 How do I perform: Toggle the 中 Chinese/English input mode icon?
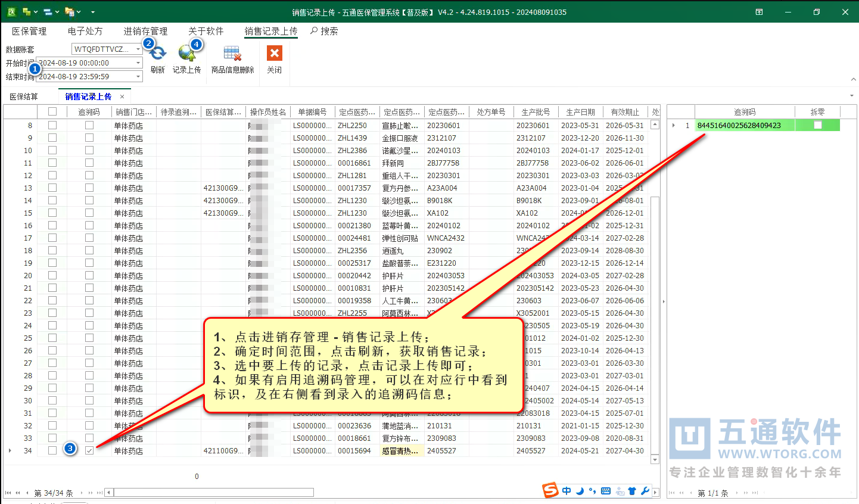click(x=567, y=491)
